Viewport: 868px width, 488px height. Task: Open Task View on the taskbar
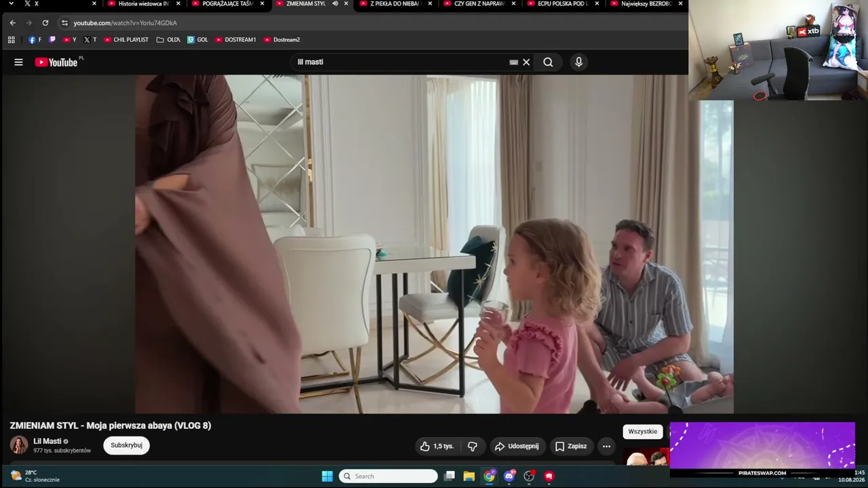point(449,476)
